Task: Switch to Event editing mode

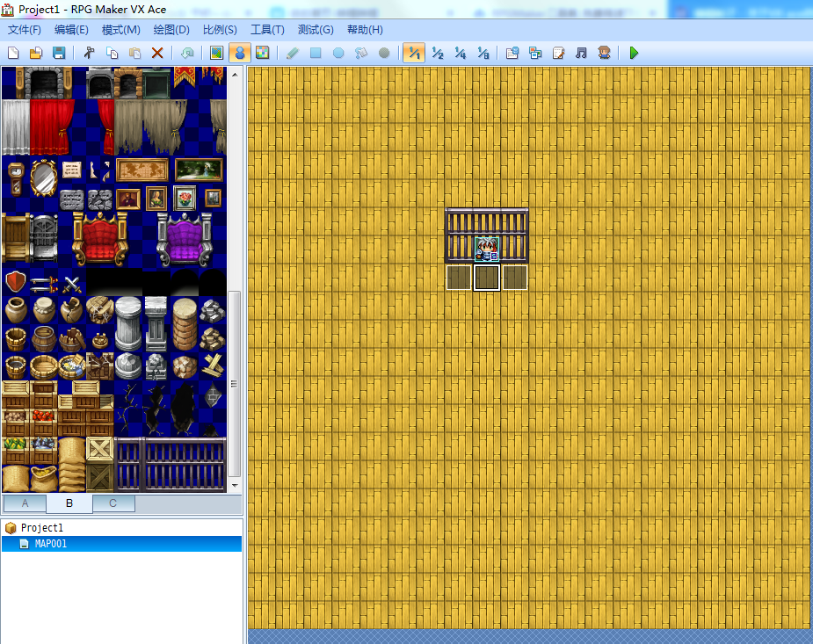Action: tap(240, 53)
